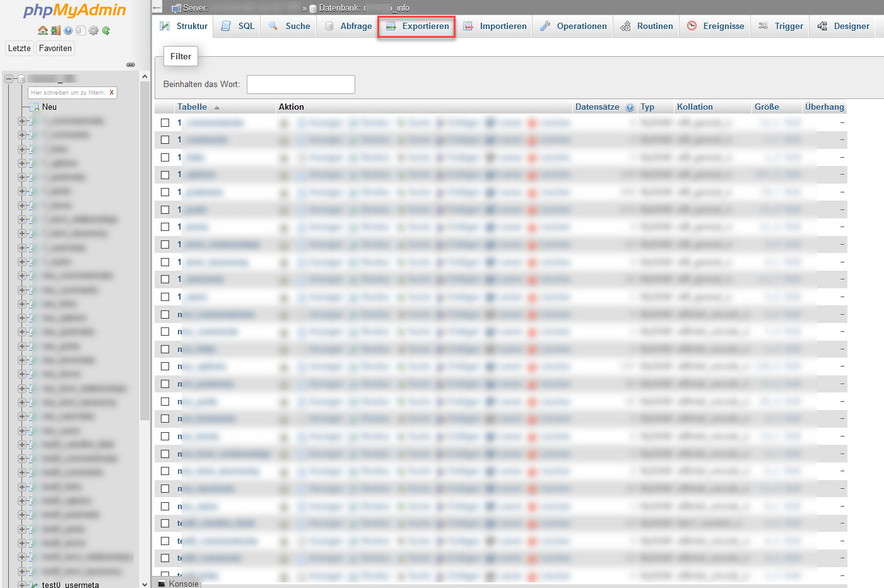This screenshot has height=588, width=884.
Task: Click the server icon in breadcrumb
Action: tap(176, 8)
